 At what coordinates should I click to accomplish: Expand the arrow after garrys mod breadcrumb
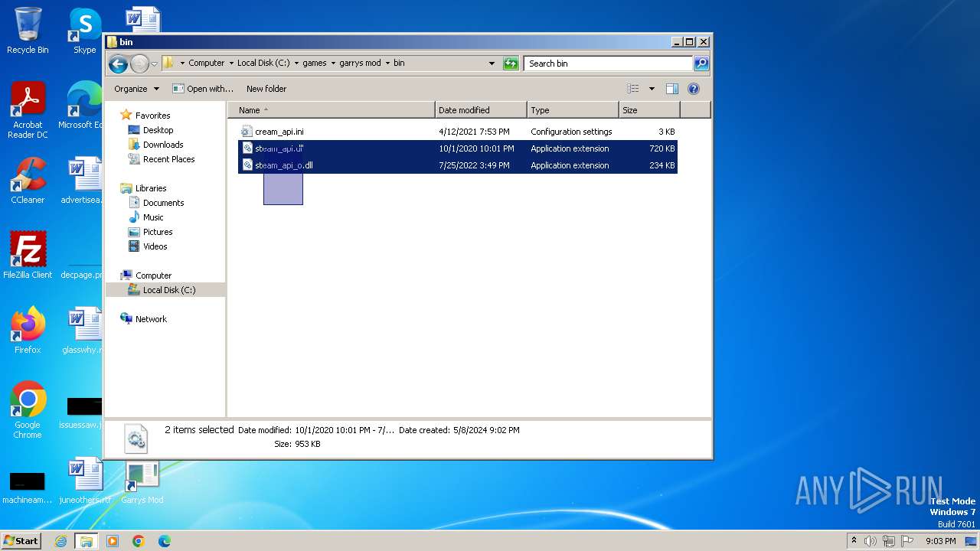tap(387, 64)
